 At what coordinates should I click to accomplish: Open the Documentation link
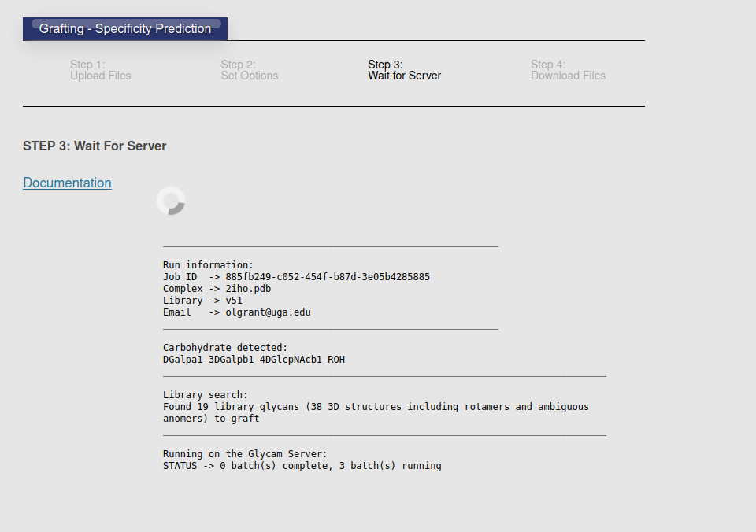point(67,183)
